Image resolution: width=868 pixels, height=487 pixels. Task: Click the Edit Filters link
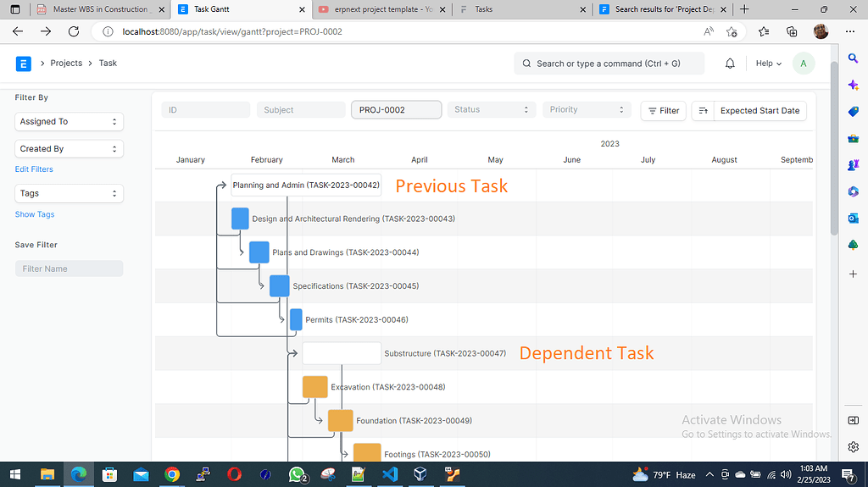34,169
